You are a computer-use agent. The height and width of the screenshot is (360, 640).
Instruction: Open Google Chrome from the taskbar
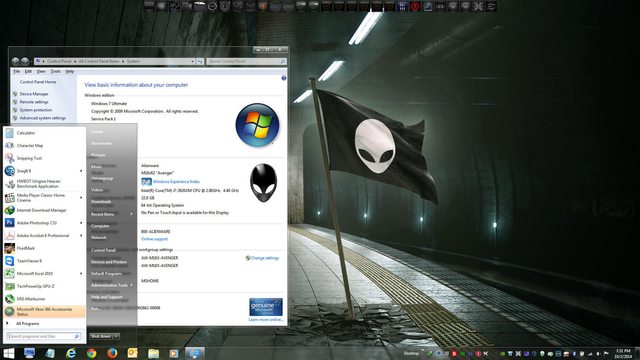[x=91, y=353]
